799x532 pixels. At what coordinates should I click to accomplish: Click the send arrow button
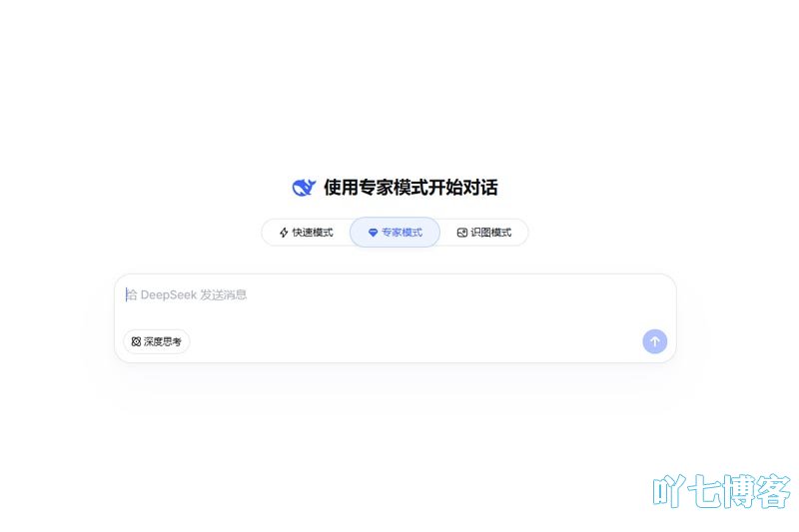(655, 341)
